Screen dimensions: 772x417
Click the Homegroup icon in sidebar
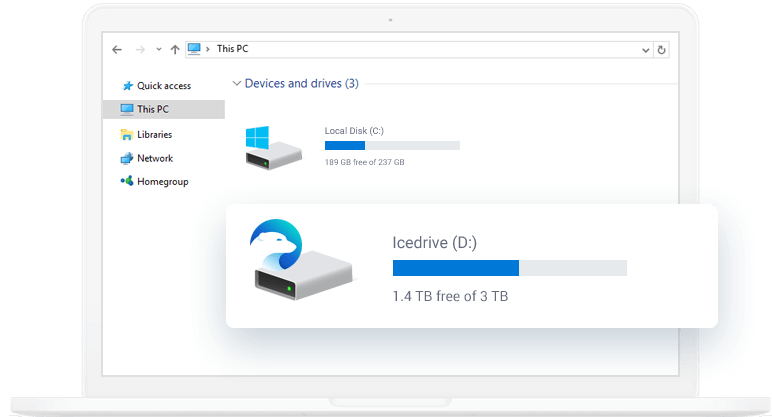(127, 182)
